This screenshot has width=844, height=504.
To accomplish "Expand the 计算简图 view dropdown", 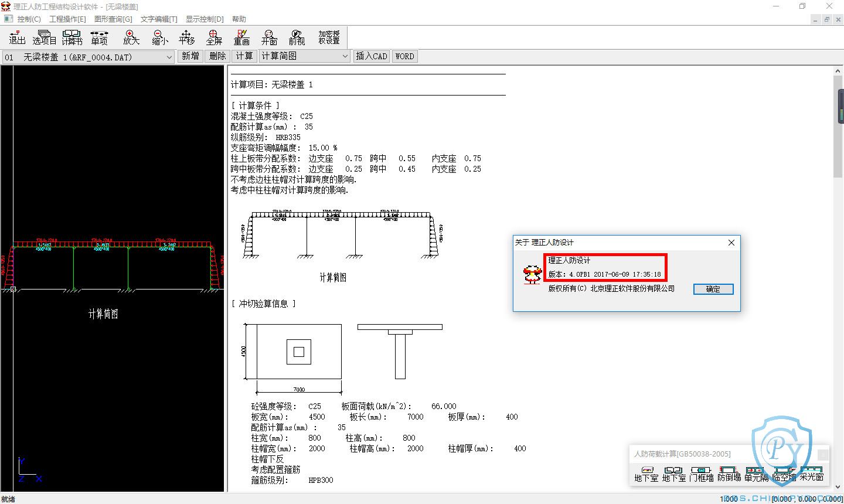I will tap(345, 56).
